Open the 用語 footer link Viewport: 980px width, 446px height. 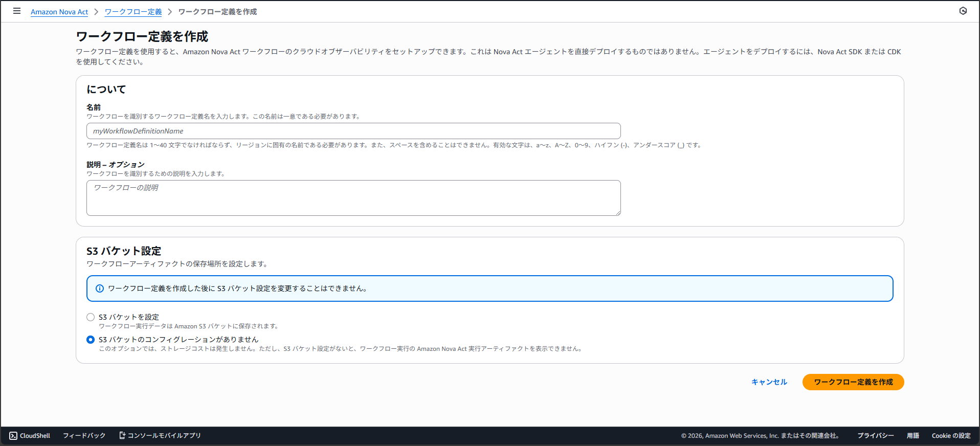point(913,436)
